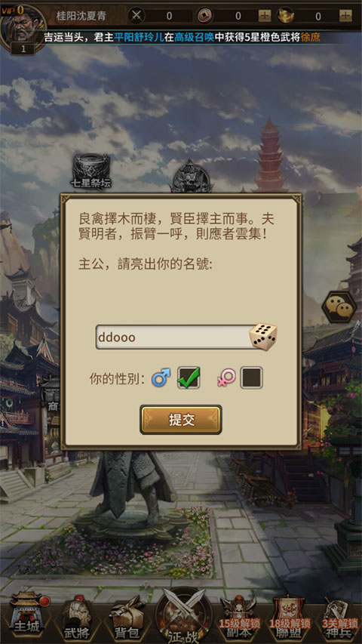Select the male gender checkbox

(189, 377)
